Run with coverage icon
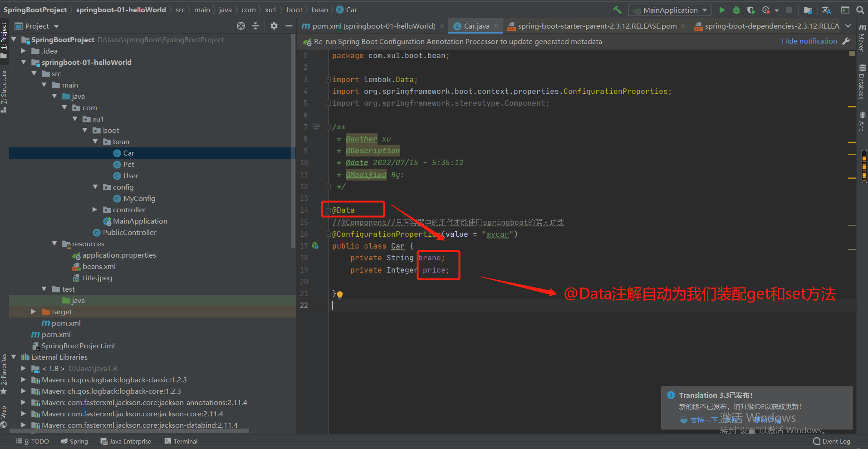868x449 pixels. (x=751, y=10)
